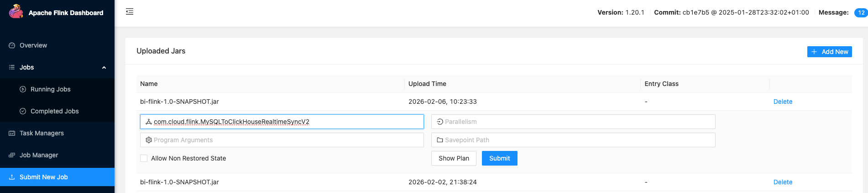The image size is (868, 193).
Task: Click the Completed Jobs check-circle icon
Action: pyautogui.click(x=23, y=111)
